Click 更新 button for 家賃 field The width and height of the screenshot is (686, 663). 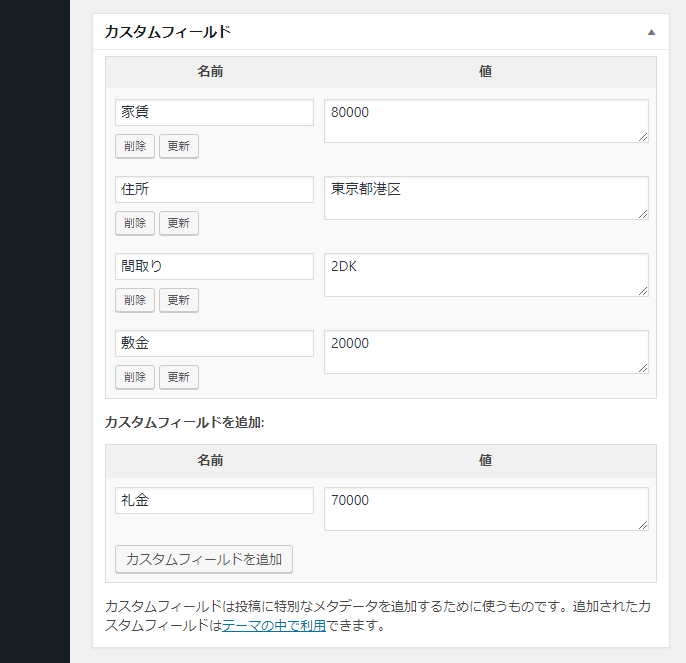coord(178,146)
